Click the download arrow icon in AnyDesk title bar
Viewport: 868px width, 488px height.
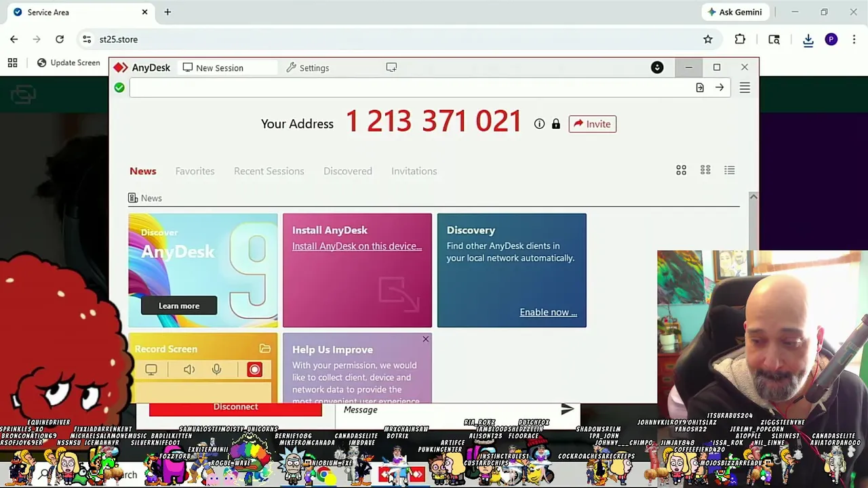(657, 67)
